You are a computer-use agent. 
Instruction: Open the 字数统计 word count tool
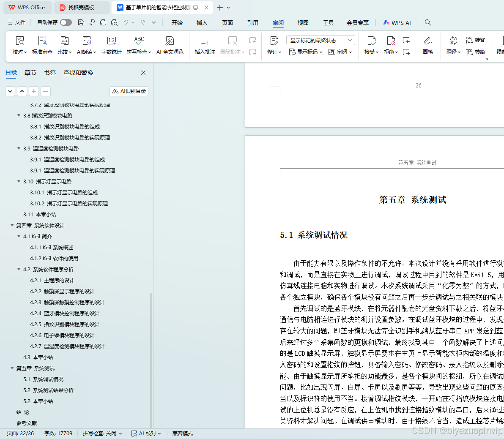tap(111, 45)
